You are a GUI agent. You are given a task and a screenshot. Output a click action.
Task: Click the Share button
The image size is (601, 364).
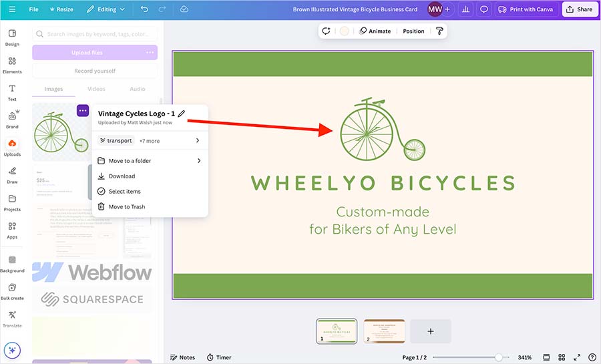tap(580, 9)
